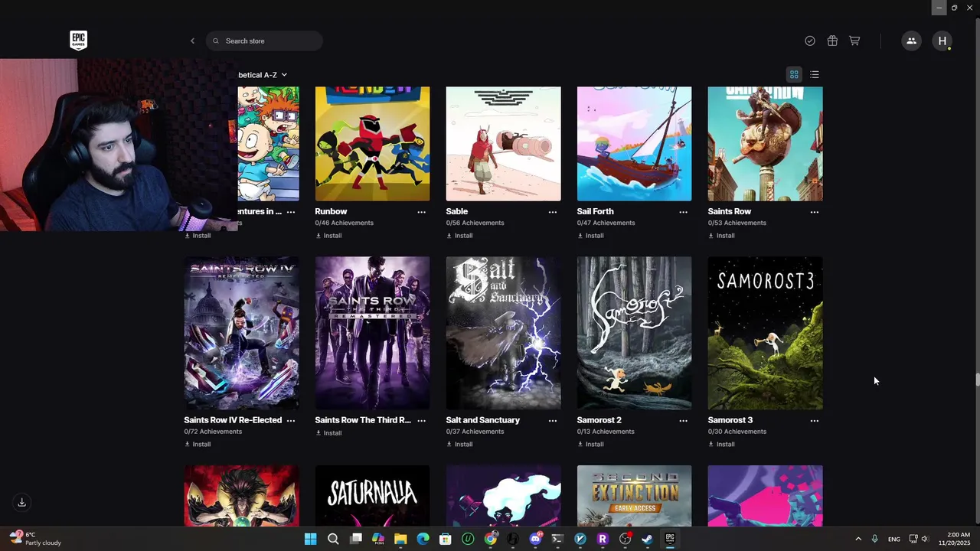Image resolution: width=980 pixels, height=551 pixels.
Task: Open the shopping cart
Action: (x=854, y=41)
